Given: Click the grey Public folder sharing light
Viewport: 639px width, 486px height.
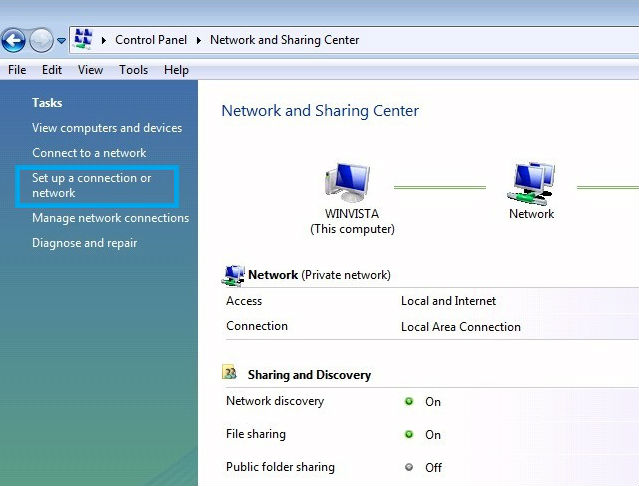Looking at the screenshot, I should (x=409, y=467).
